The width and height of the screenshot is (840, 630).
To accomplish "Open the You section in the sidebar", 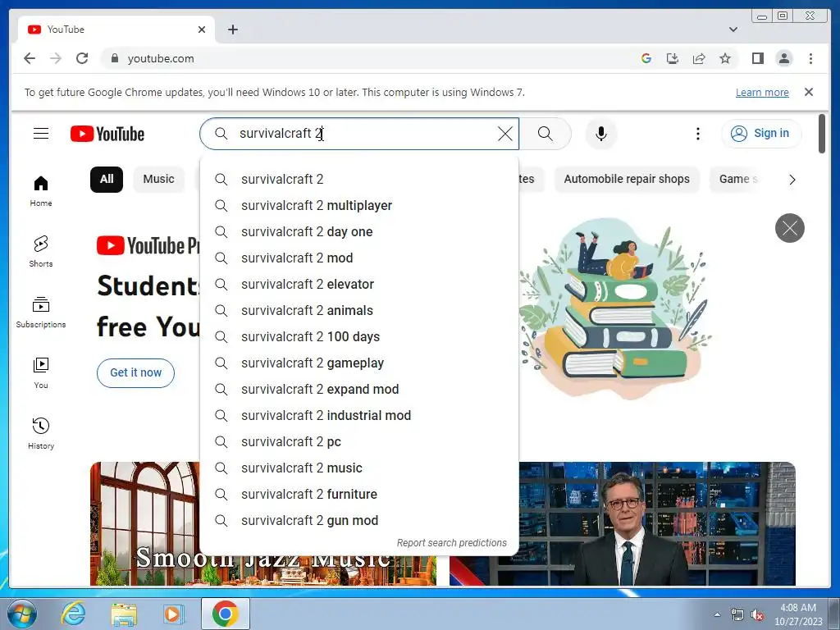I will (x=41, y=373).
